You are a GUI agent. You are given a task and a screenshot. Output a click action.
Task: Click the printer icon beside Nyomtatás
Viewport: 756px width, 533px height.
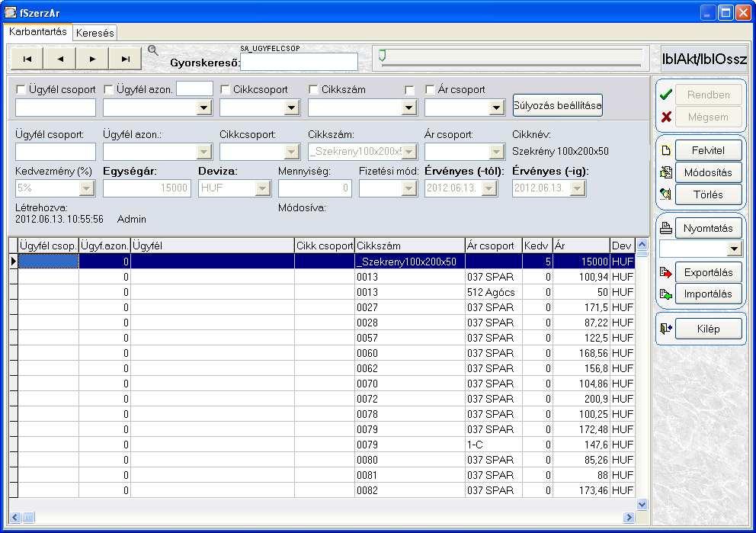[x=666, y=228]
